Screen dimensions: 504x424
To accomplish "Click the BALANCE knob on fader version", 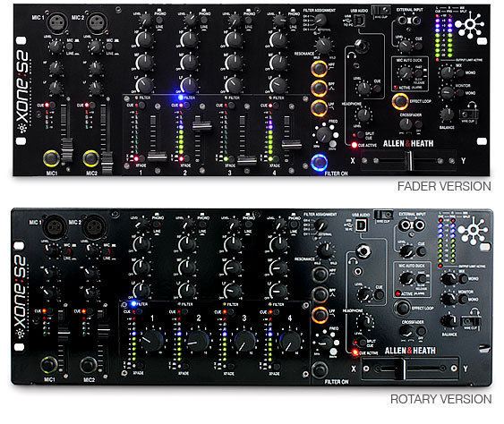I will pyautogui.click(x=447, y=114).
